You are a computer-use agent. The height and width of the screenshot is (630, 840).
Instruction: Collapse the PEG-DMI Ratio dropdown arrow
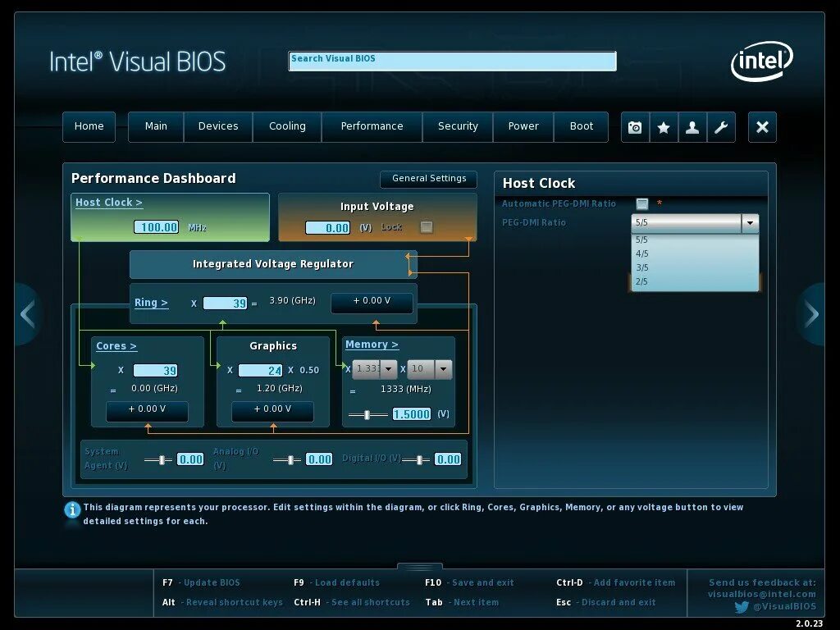click(x=750, y=223)
